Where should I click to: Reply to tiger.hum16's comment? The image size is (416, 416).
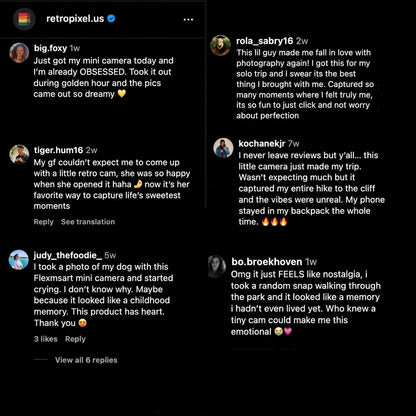tap(44, 222)
